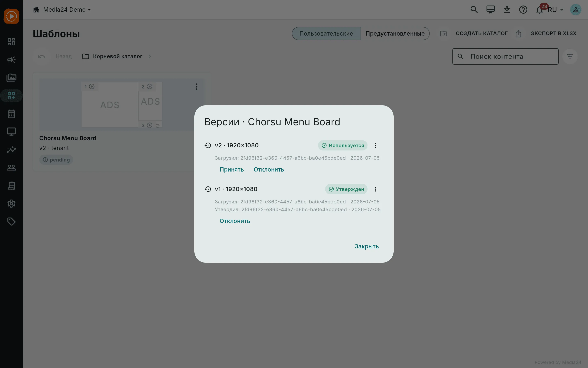Open the schedule calendar sidebar icon
588x368 pixels.
11,114
